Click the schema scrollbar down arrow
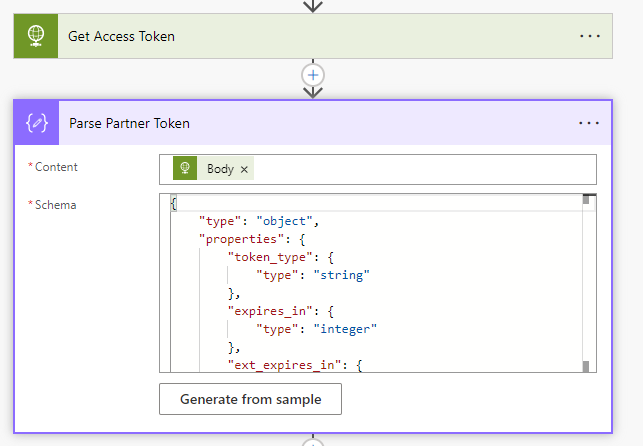Viewport: 643px width, 446px height. coord(586,366)
